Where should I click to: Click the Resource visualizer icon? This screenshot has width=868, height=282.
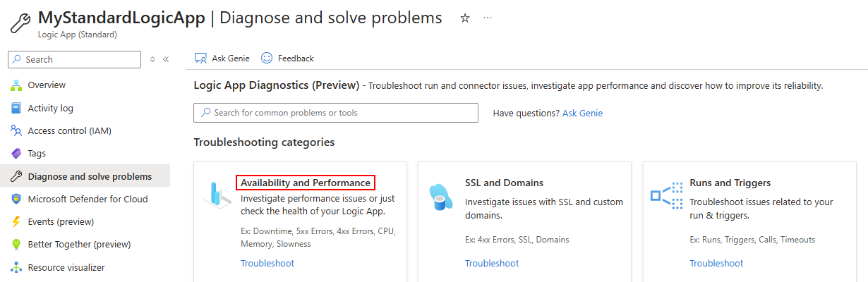[16, 267]
